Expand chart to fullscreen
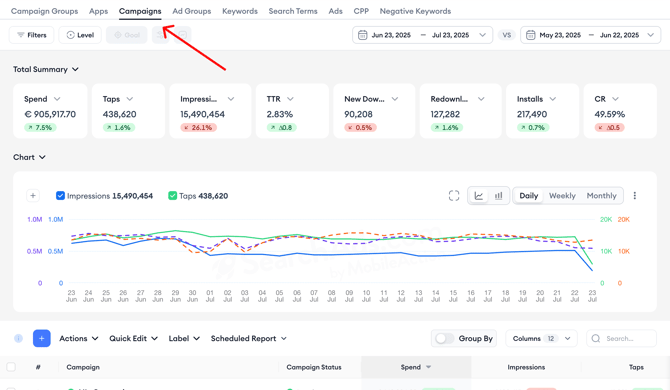Image resolution: width=670 pixels, height=390 pixels. (454, 196)
